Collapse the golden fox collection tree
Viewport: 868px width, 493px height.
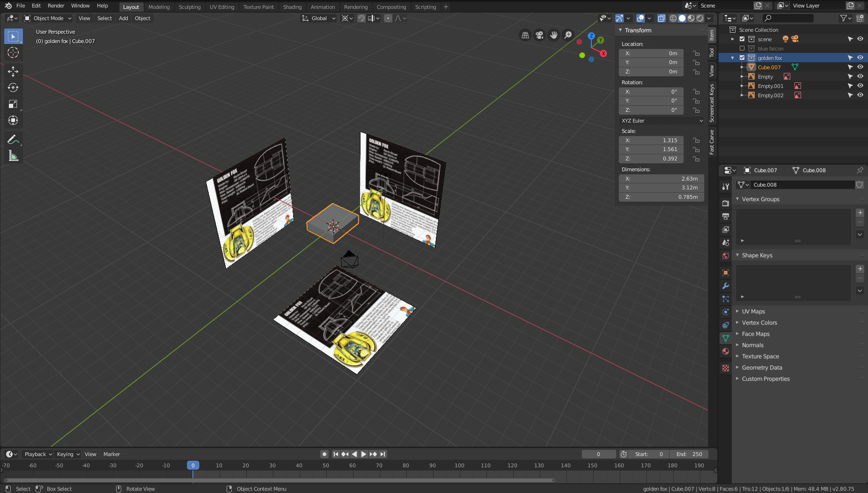(733, 58)
